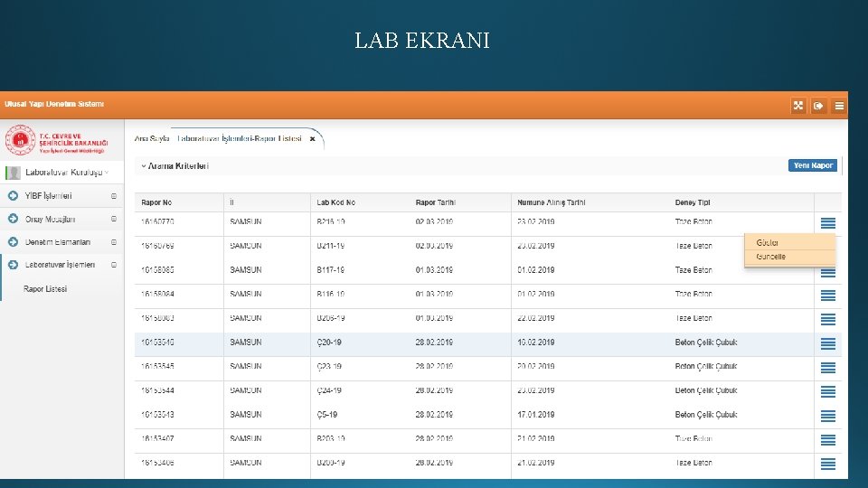Open YİBF İşlemleri sidebar item
The width and height of the screenshot is (868, 488).
(x=48, y=196)
